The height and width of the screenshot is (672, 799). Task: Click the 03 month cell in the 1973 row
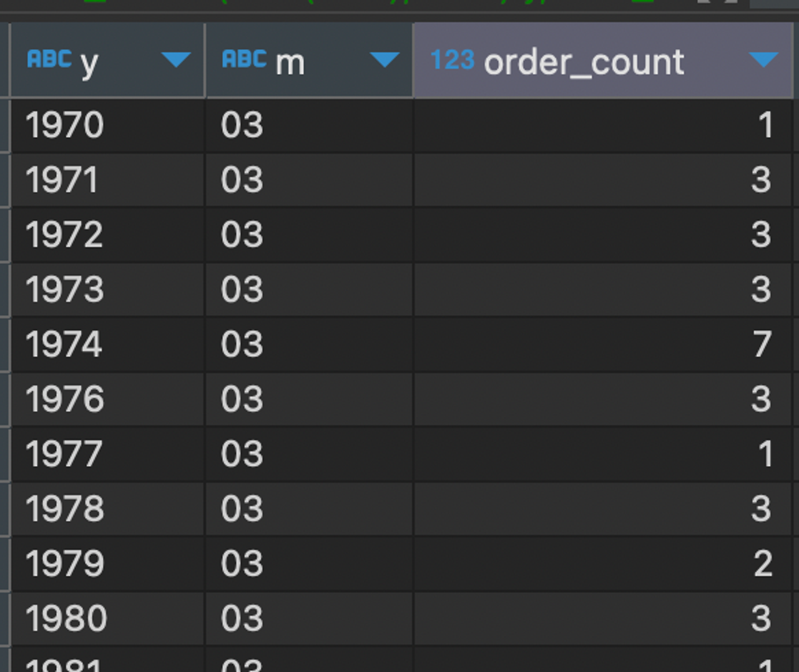pyautogui.click(x=310, y=290)
